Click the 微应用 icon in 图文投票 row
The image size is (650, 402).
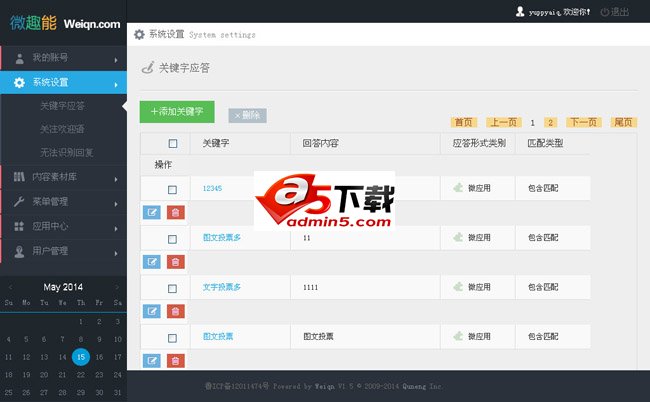[458, 336]
